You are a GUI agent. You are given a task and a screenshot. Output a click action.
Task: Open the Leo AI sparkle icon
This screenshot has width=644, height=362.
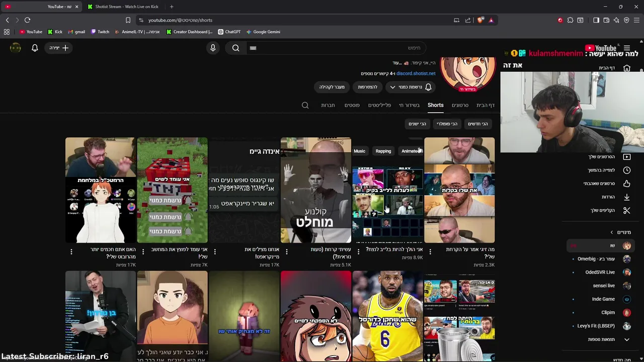pyautogui.click(x=616, y=20)
